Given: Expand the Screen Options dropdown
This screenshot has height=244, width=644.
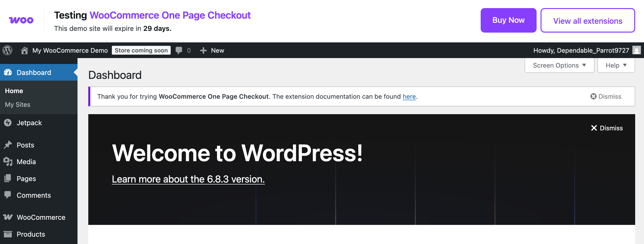Looking at the screenshot, I should (x=559, y=65).
